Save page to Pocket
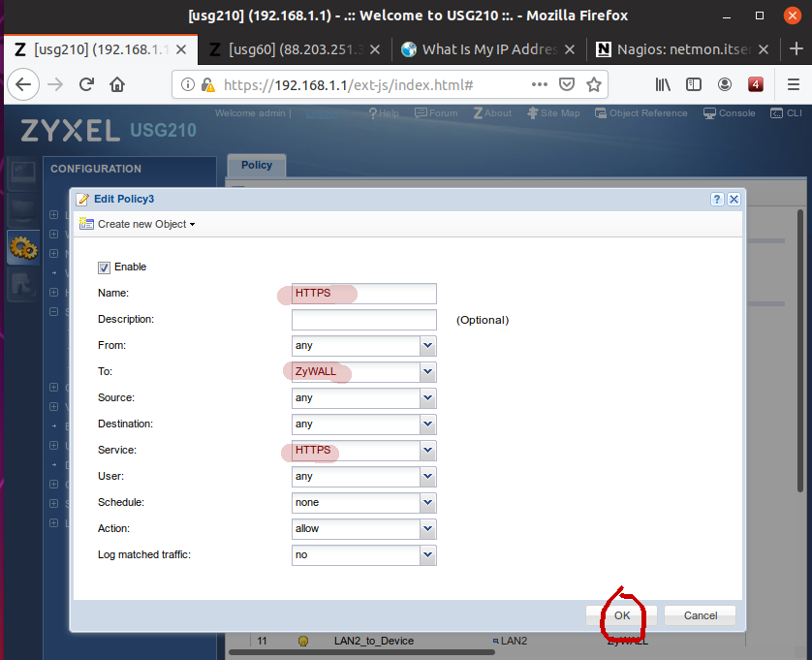812x660 pixels. (567, 84)
